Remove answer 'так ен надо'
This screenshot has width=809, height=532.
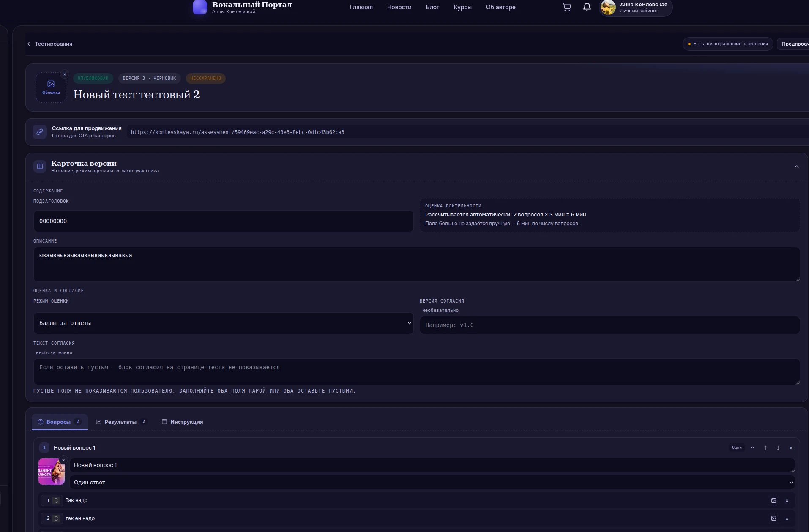(x=787, y=518)
